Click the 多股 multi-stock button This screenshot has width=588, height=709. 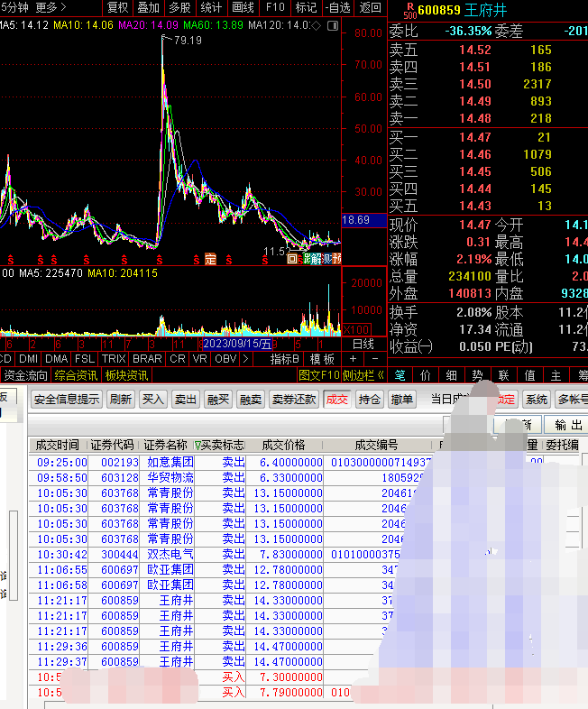pyautogui.click(x=179, y=7)
